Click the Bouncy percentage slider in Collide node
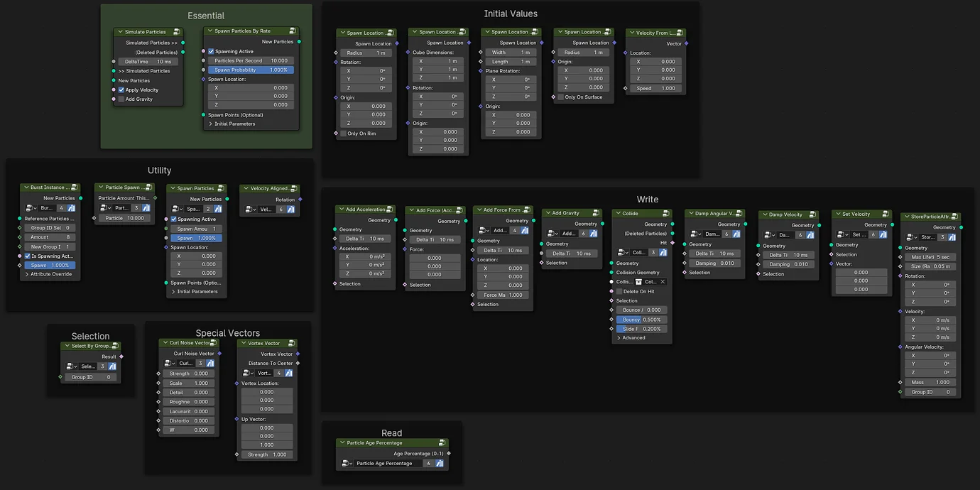This screenshot has width=980, height=490. [x=641, y=319]
